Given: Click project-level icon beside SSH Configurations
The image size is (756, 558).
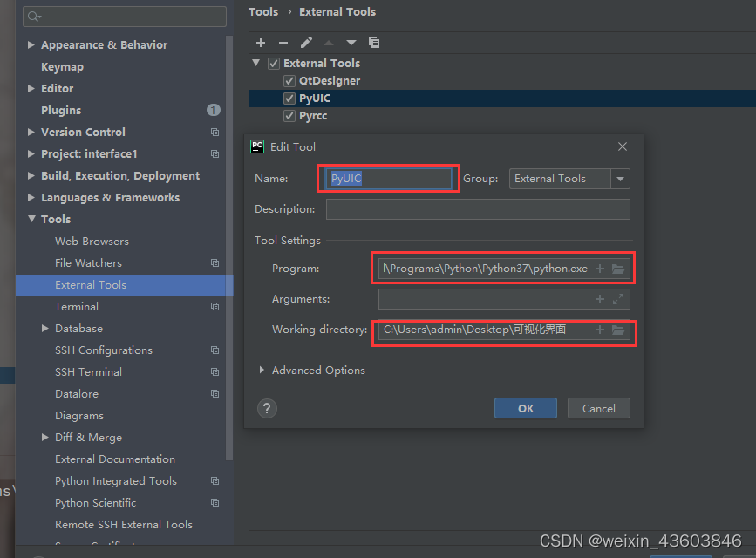Looking at the screenshot, I should 215,350.
